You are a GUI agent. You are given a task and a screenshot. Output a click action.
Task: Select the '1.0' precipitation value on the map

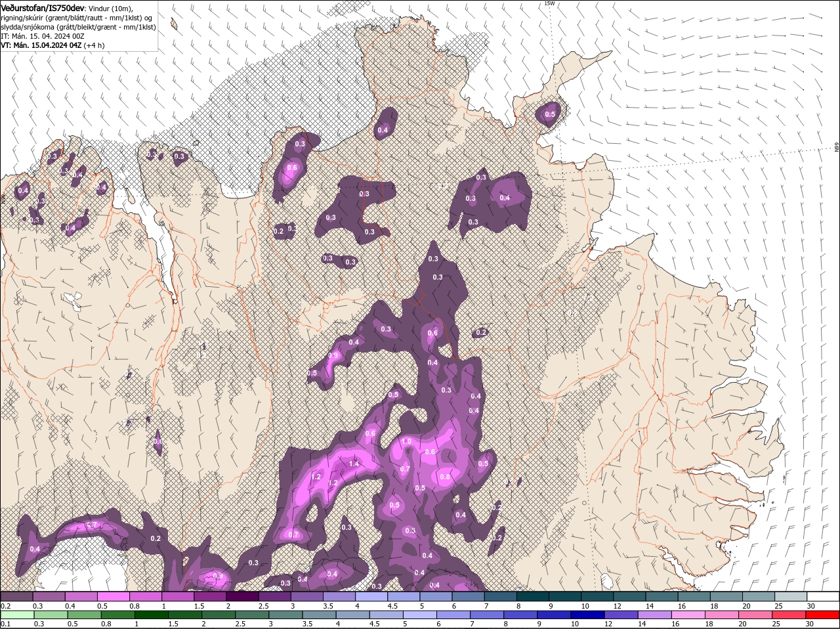[407, 441]
